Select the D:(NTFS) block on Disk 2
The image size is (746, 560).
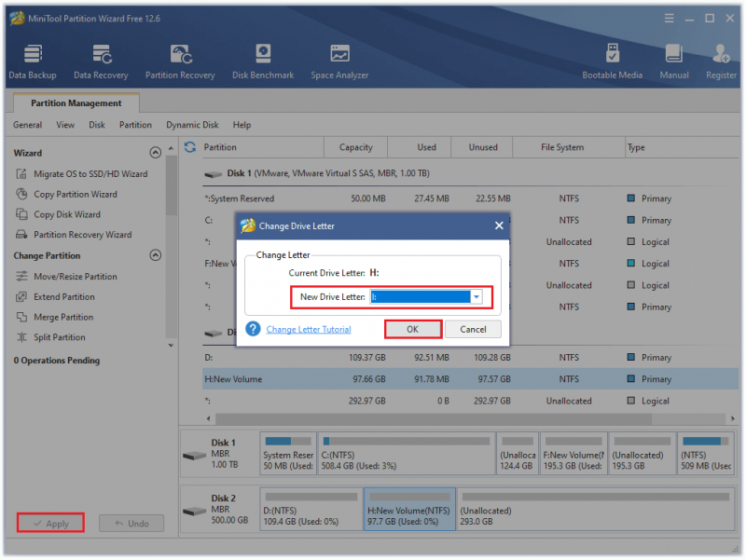[x=311, y=509]
